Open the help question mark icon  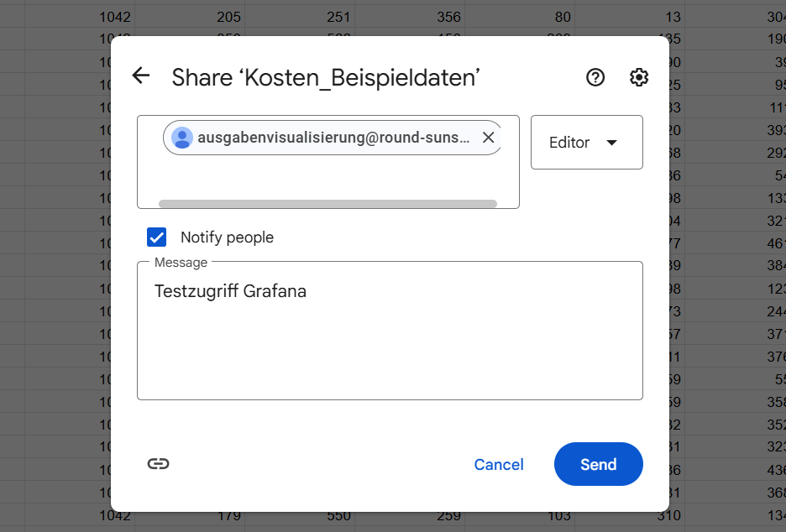pyautogui.click(x=595, y=77)
